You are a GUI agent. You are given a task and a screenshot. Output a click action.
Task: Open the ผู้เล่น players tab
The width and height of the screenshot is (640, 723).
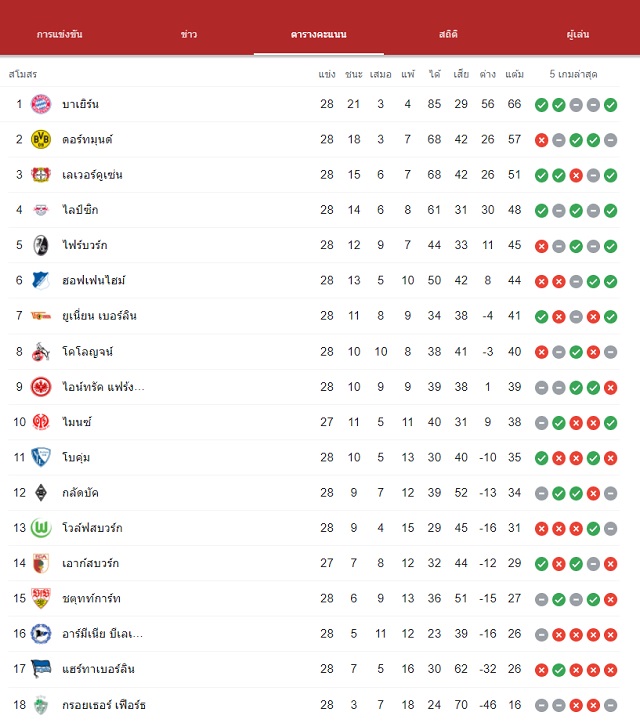[578, 34]
